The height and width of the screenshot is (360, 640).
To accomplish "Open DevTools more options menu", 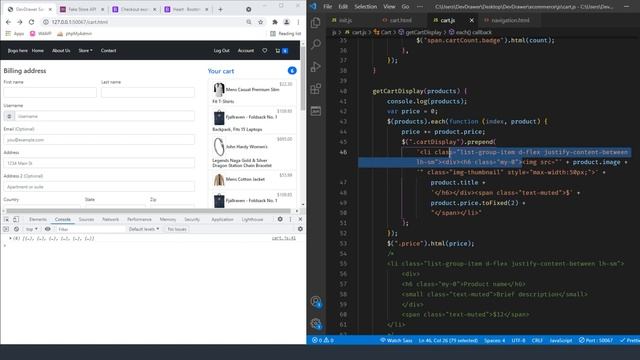I will (290, 219).
